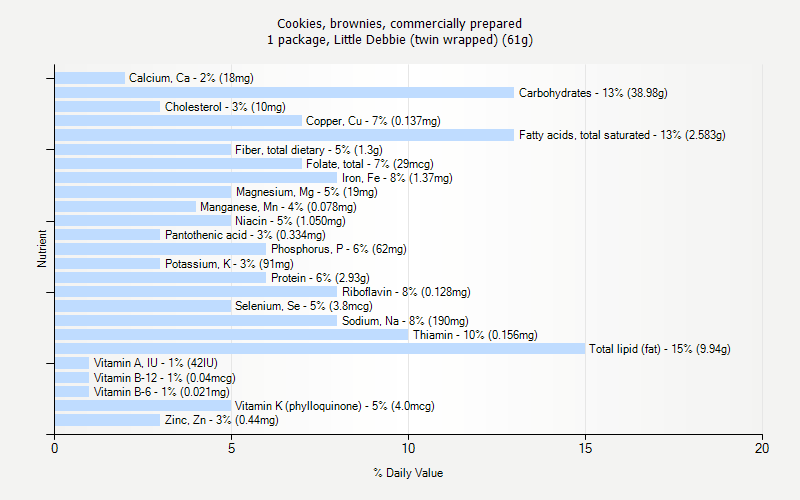Click the vertical 'Nutrient' axis title
Viewport: 800px width, 500px height.
[42, 249]
